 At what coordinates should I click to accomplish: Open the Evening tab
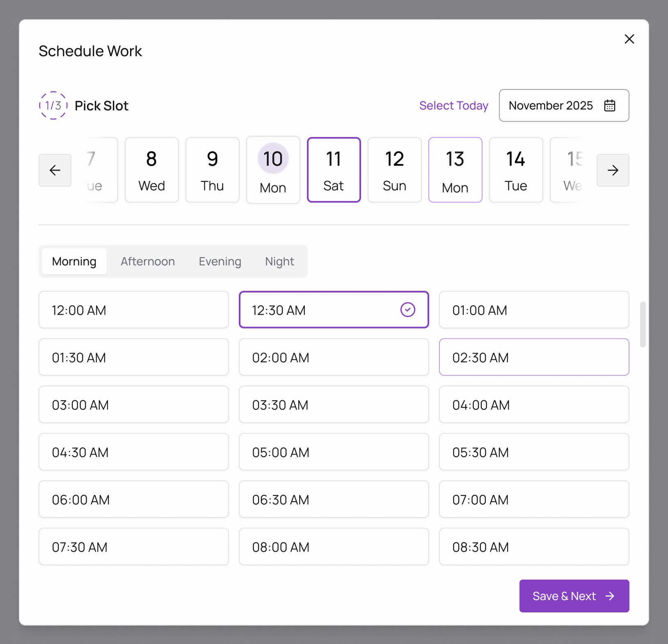(220, 261)
